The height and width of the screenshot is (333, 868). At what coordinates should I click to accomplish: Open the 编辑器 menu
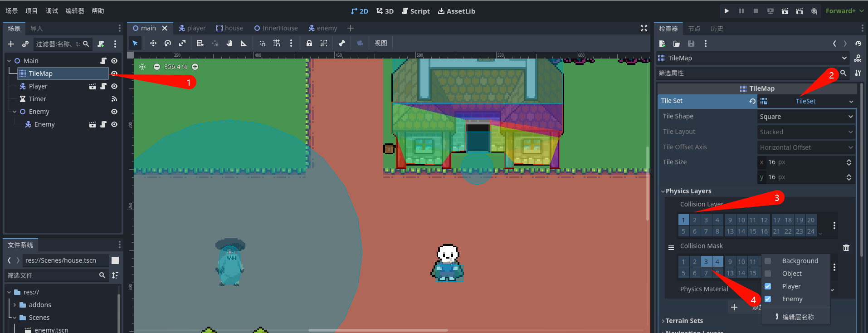click(x=75, y=11)
